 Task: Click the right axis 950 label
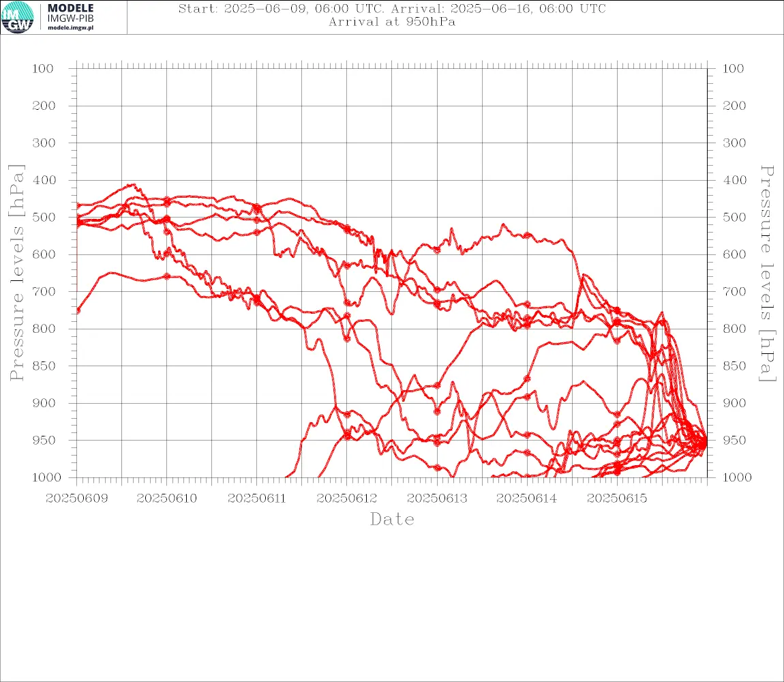click(x=734, y=441)
